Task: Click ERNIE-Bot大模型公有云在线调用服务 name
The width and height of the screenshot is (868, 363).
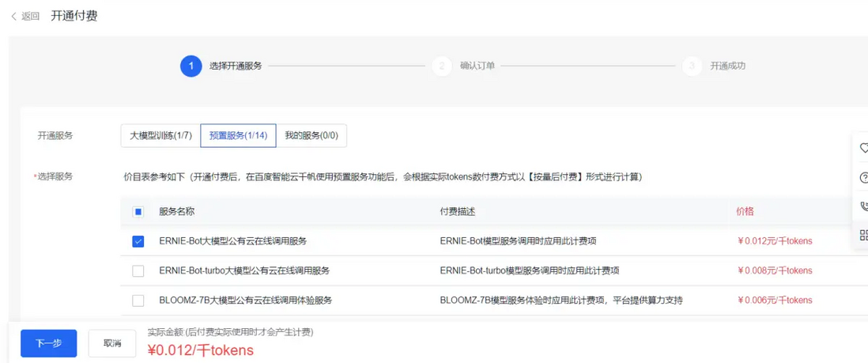Action: 233,241
